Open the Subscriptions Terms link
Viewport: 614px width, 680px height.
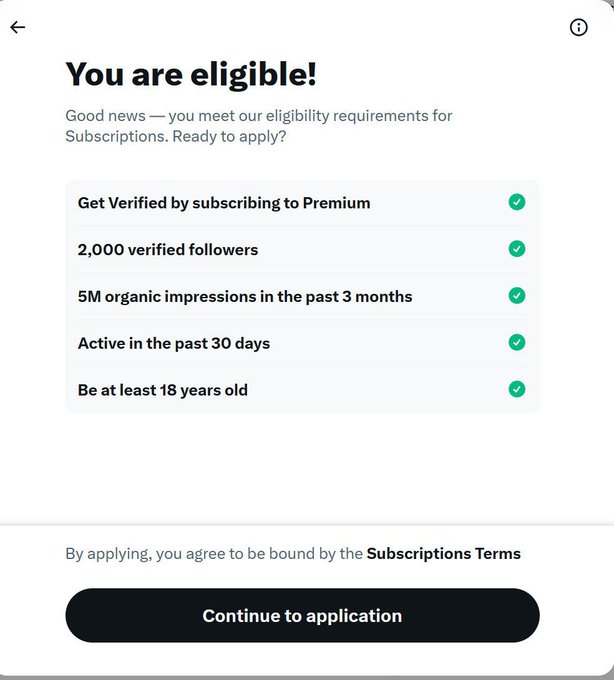[444, 553]
